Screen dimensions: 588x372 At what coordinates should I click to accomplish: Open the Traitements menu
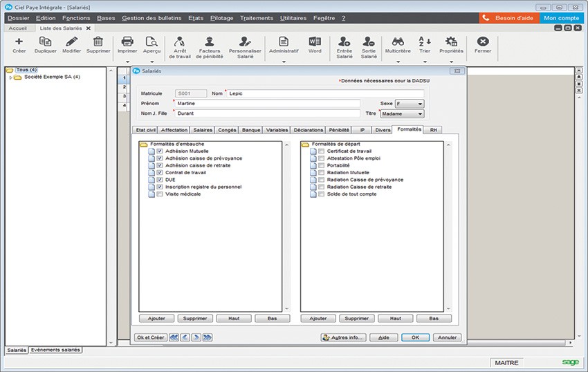(x=257, y=18)
